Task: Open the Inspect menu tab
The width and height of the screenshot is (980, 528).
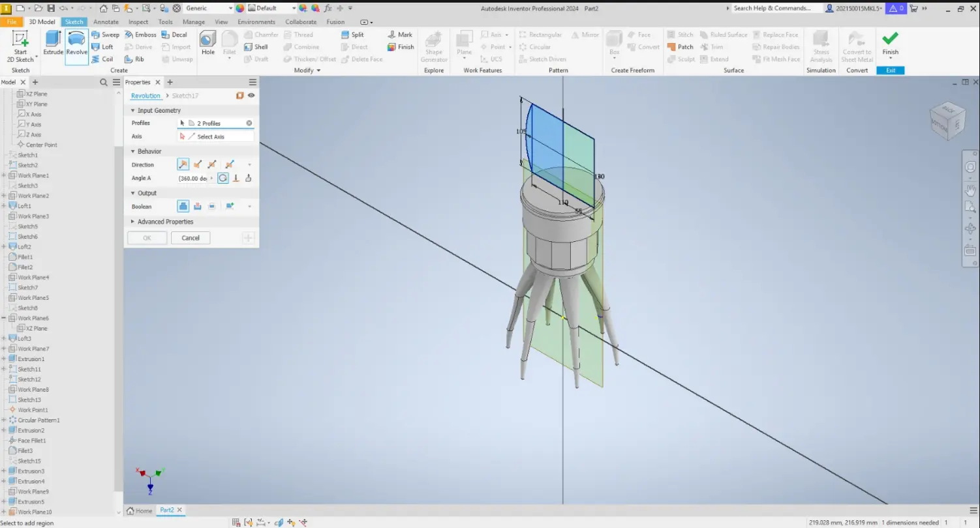Action: pos(138,21)
